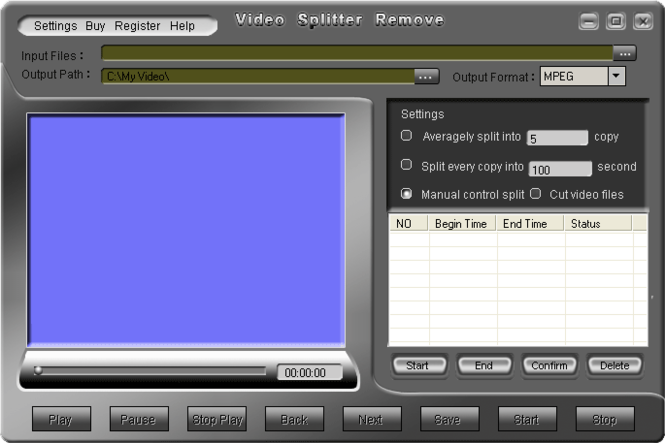The width and height of the screenshot is (665, 443).
Task: Click the blue video preview area
Action: coord(186,230)
